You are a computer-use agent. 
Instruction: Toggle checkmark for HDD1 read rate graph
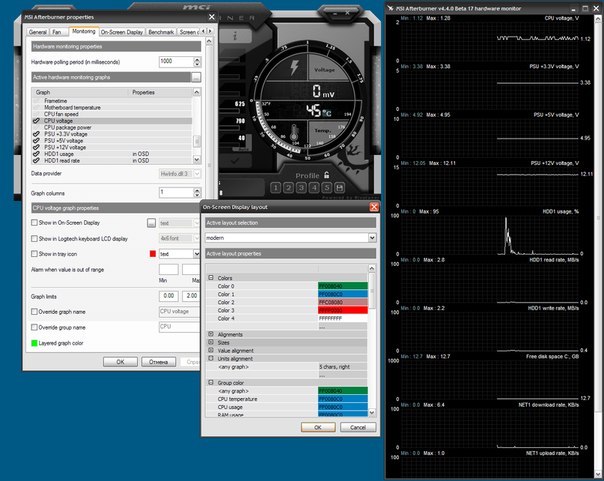[37, 161]
